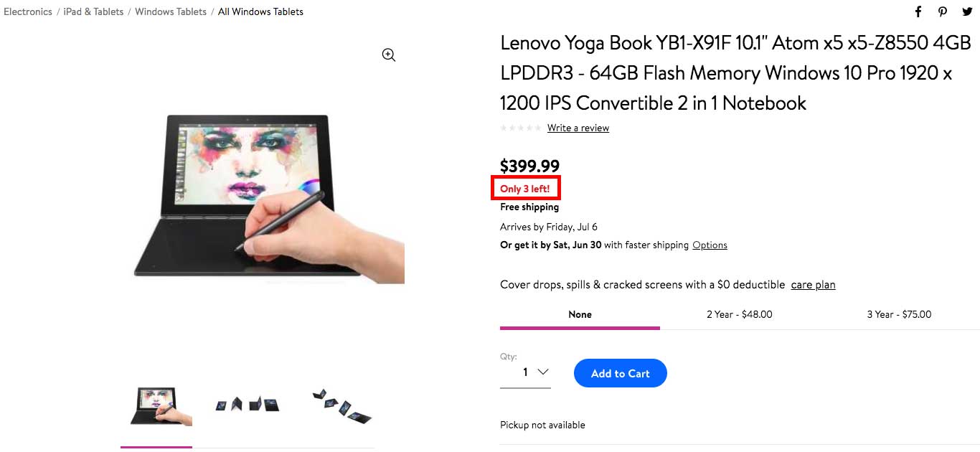Screen dimensions: 980x452
Task: Open the Write a review link
Action: [x=578, y=128]
